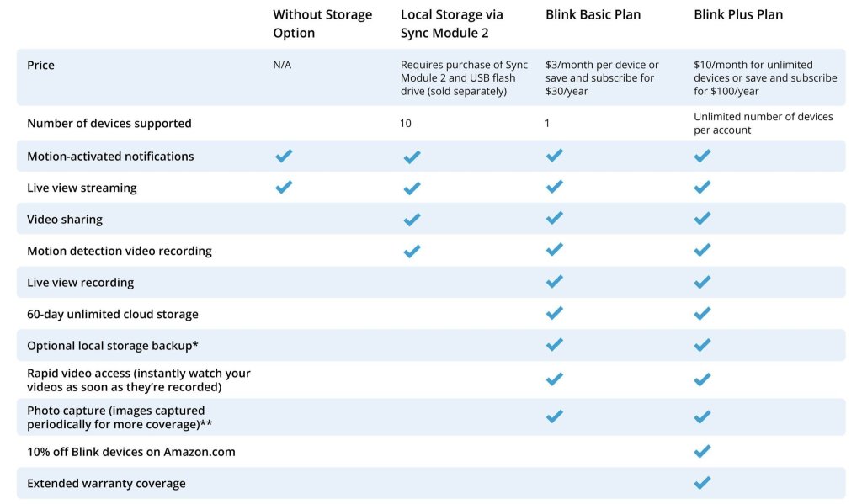The width and height of the screenshot is (862, 504).
Task: Click Photo capture checkmark under Blink Plus Plan
Action: [x=702, y=416]
